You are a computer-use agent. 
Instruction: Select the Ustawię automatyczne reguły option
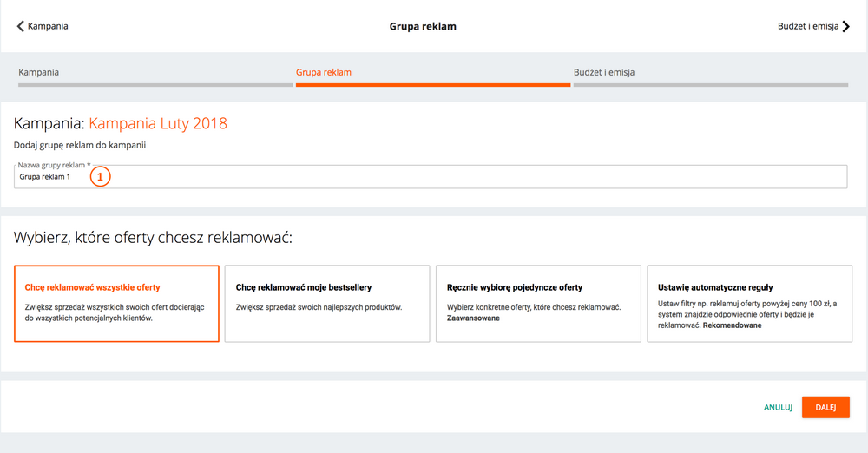[749, 304]
